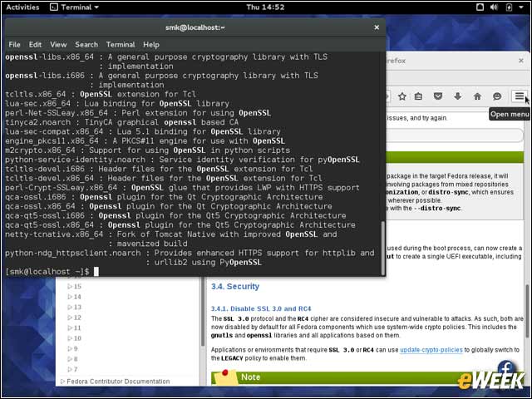Click the volume icon in top bar

click(494, 7)
